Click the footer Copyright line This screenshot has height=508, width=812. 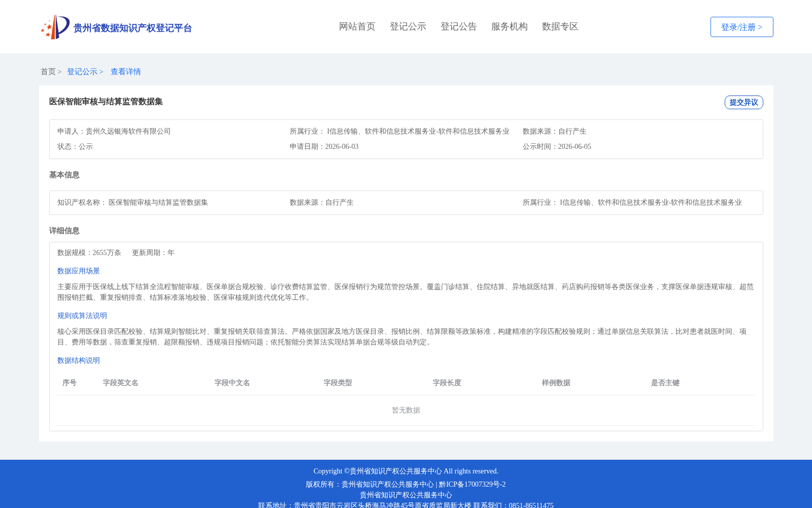point(406,471)
